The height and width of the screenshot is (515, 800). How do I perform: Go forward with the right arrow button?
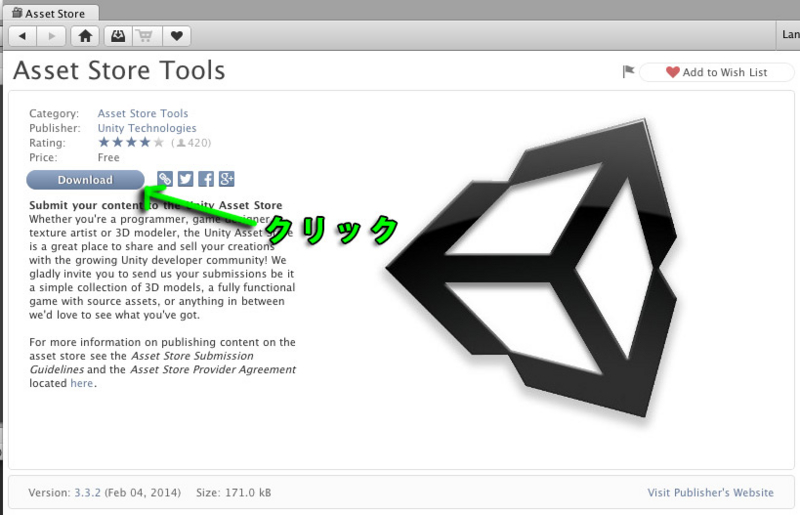(52, 36)
